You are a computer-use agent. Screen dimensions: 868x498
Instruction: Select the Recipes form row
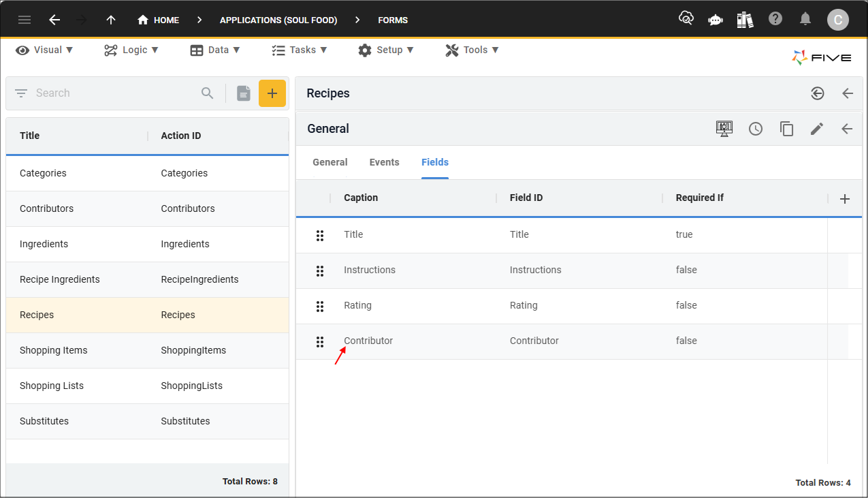tap(148, 315)
